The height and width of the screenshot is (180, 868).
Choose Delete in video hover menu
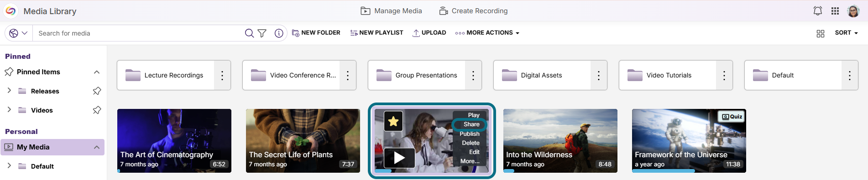[471, 143]
